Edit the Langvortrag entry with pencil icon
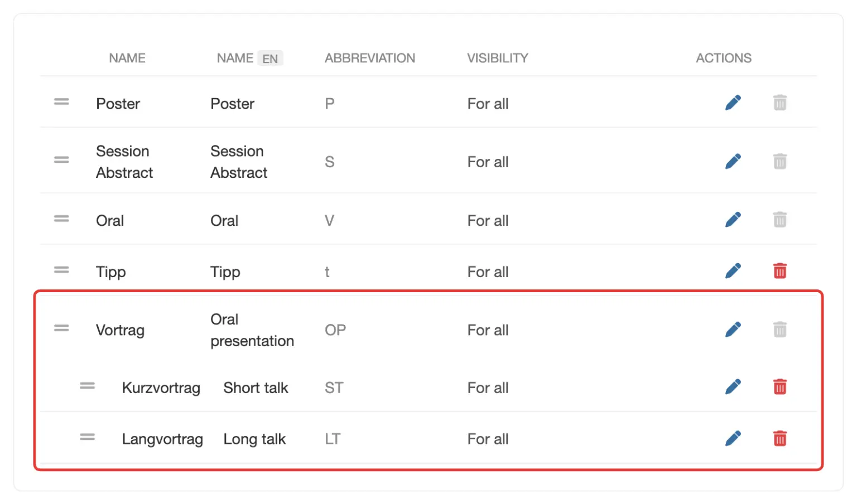This screenshot has width=857, height=504. coord(733,439)
